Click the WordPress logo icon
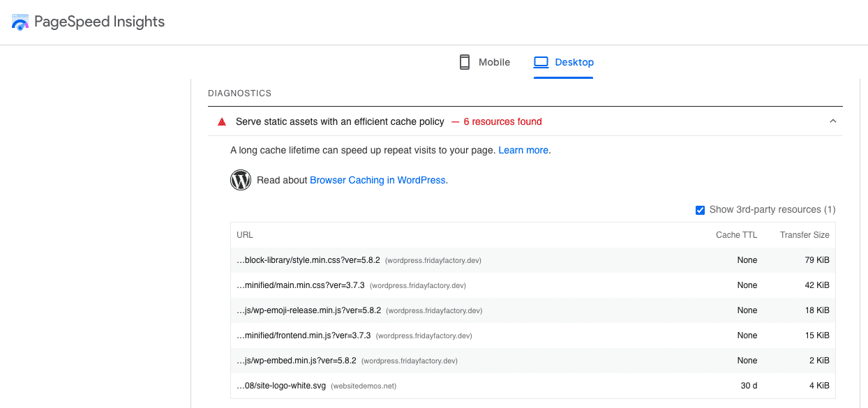 click(241, 179)
